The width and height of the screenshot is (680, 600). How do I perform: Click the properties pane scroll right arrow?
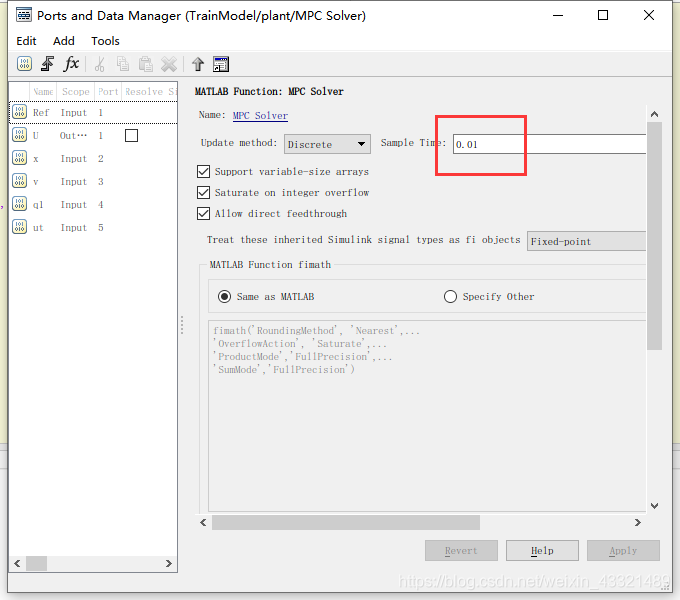click(638, 522)
